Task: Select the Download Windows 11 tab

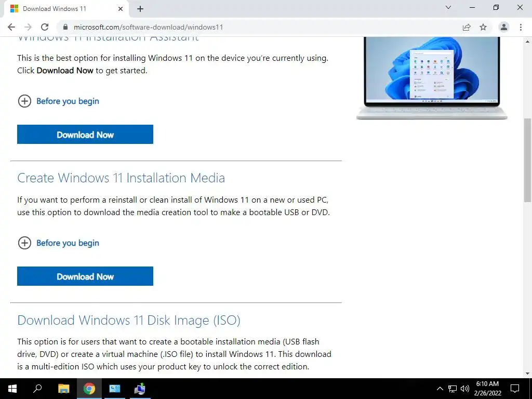Action: (66, 9)
